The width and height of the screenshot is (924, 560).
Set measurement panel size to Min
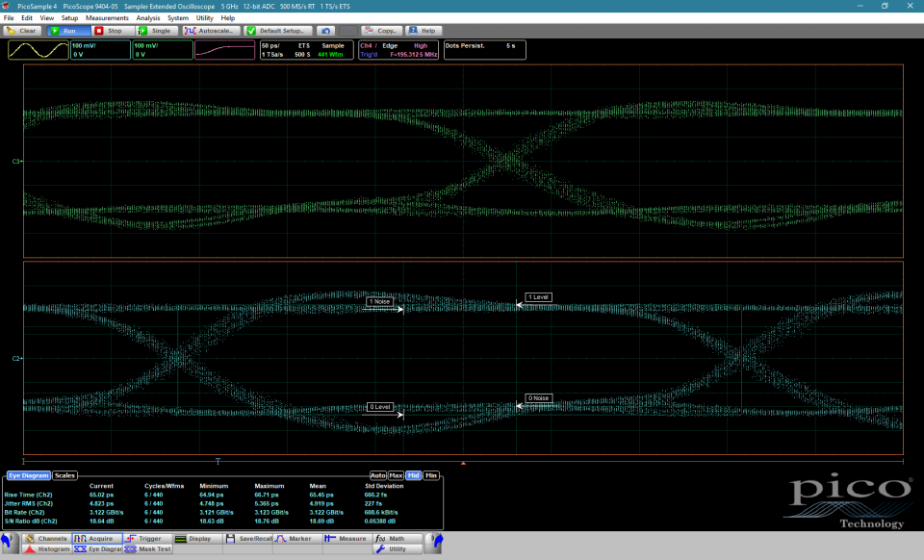click(x=431, y=475)
